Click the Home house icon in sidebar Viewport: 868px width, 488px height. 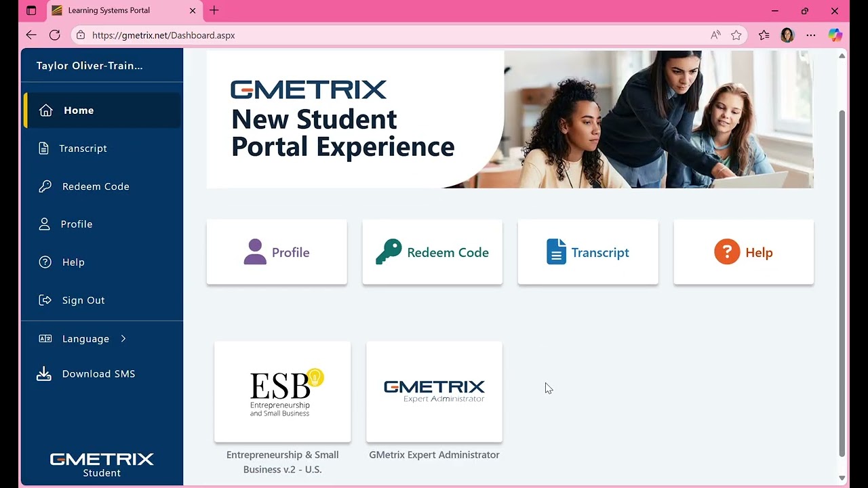pos(45,110)
